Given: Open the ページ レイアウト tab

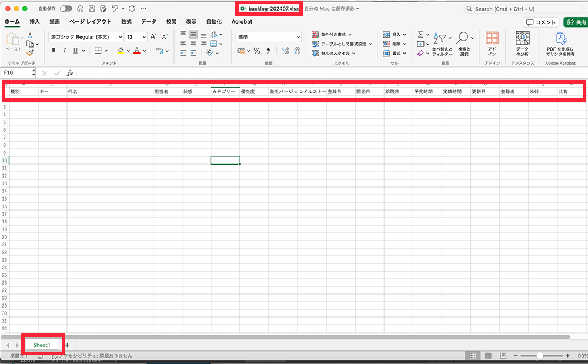Looking at the screenshot, I should [90, 22].
